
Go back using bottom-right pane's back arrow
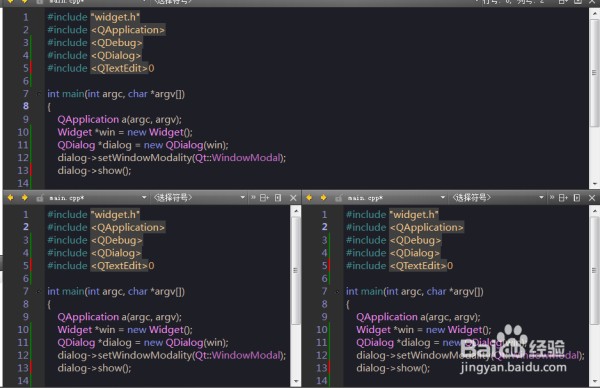(x=309, y=197)
